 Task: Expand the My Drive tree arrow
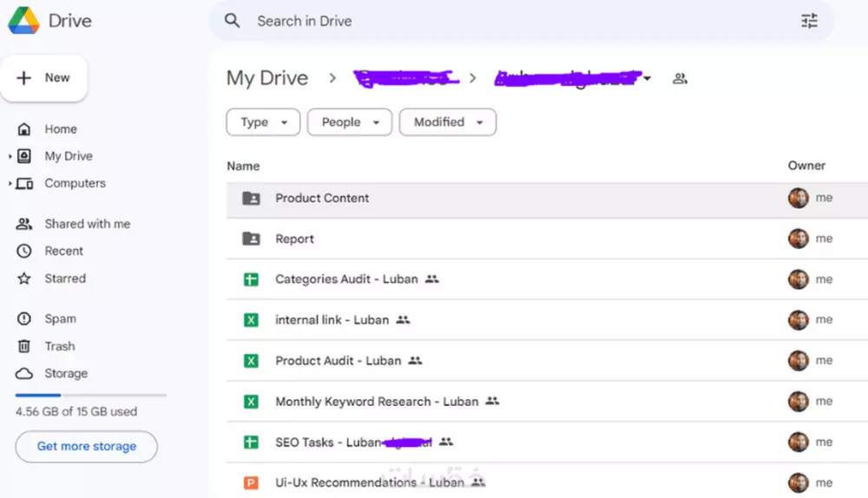(x=10, y=156)
